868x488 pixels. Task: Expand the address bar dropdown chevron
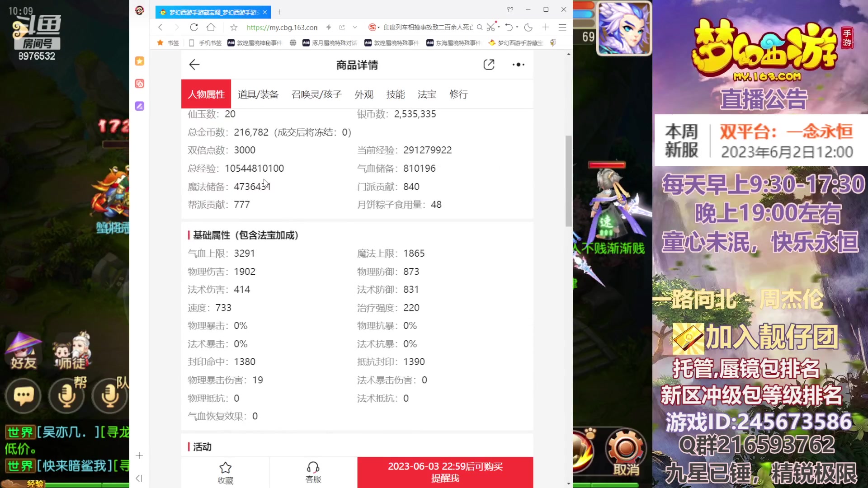click(355, 28)
